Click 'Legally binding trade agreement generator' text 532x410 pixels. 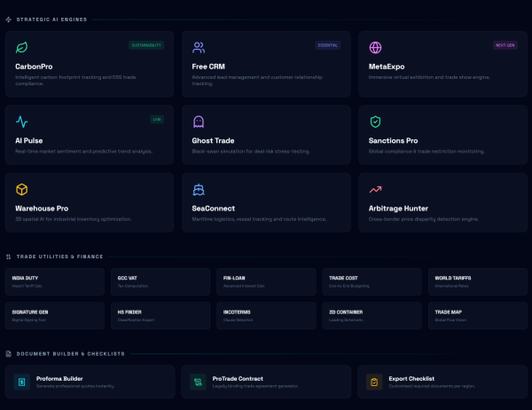point(255,386)
